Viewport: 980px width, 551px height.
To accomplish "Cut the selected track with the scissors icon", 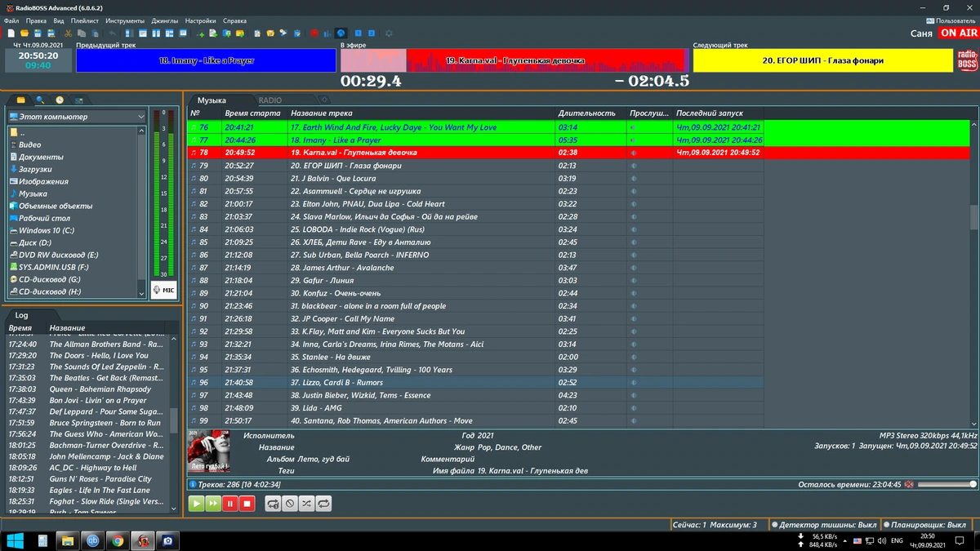I will click(69, 33).
